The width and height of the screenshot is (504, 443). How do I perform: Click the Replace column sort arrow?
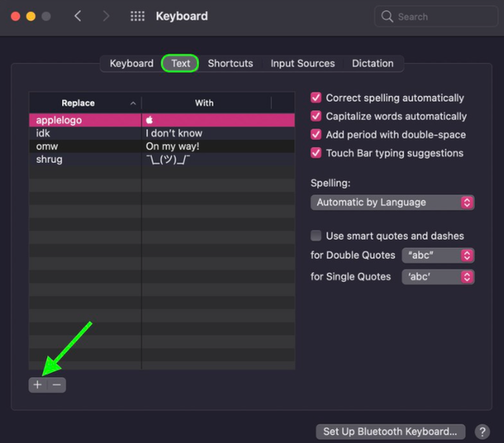click(133, 103)
